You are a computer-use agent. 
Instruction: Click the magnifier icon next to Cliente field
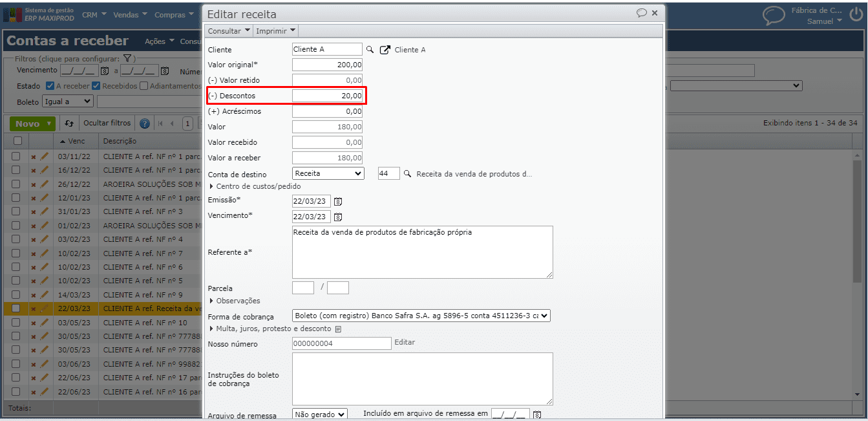[370, 50]
